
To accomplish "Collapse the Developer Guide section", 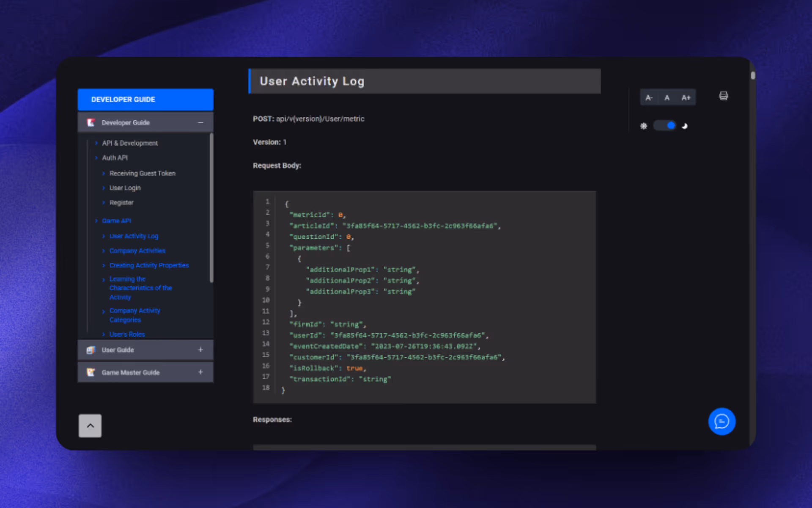I will click(200, 122).
